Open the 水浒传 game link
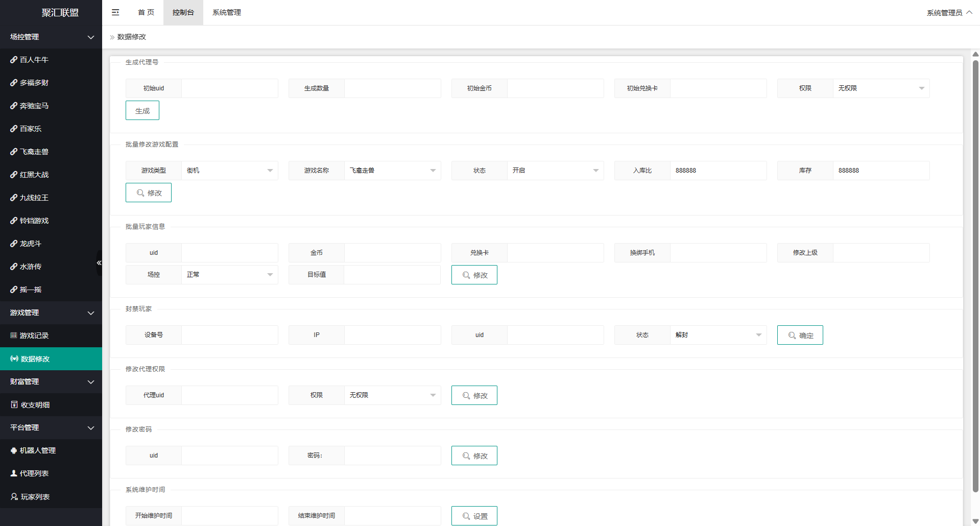This screenshot has width=980, height=526. [30, 267]
